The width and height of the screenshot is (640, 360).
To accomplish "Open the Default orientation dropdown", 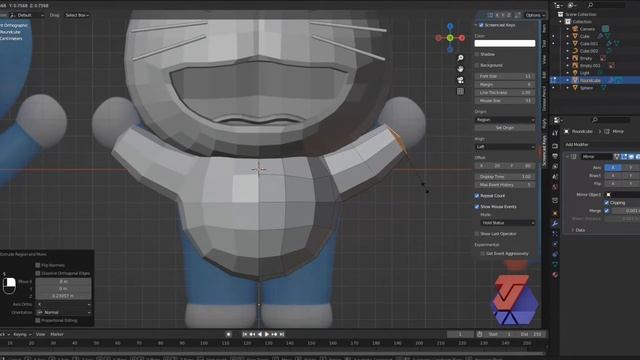I will 27,15.
